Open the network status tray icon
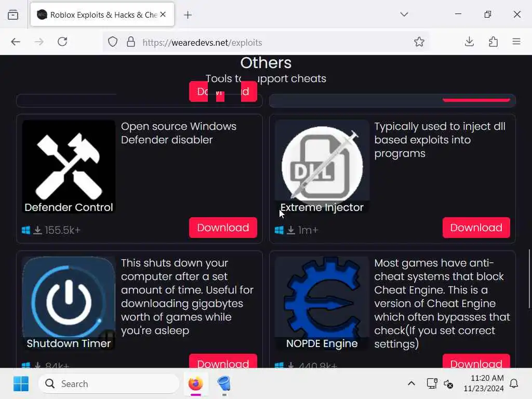This screenshot has width=532, height=399. coord(432,384)
